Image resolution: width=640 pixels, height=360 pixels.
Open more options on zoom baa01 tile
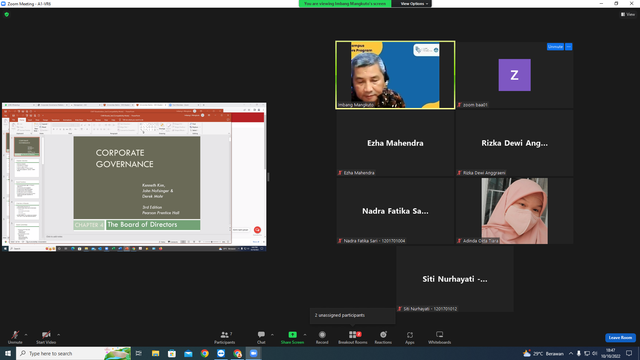[x=569, y=47]
